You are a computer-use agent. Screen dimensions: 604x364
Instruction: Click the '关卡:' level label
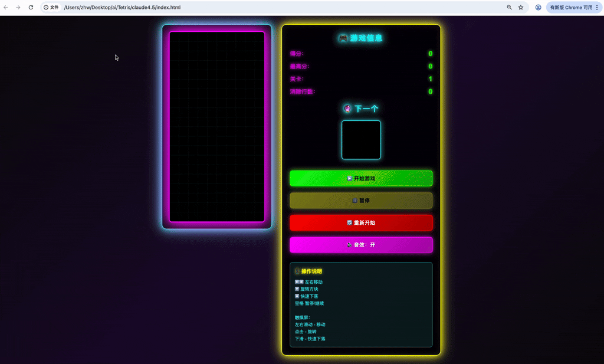point(297,79)
